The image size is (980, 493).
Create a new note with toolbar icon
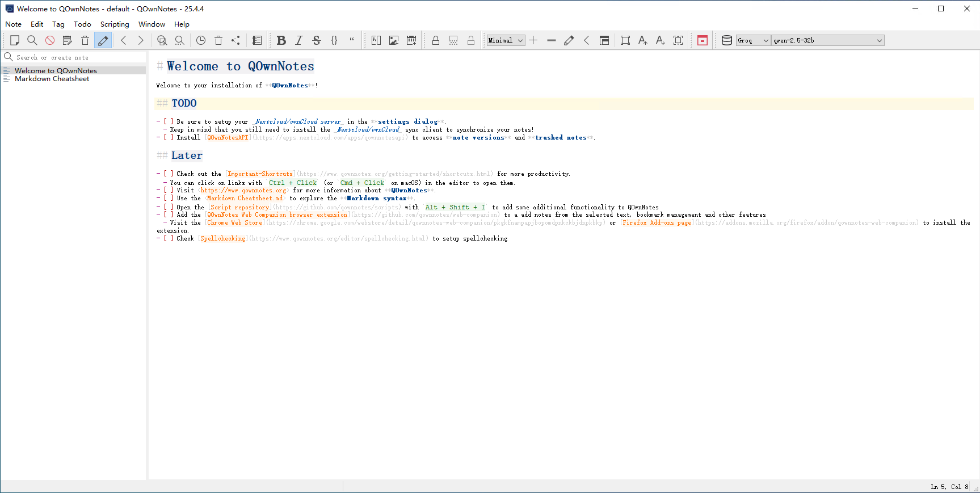(15, 40)
